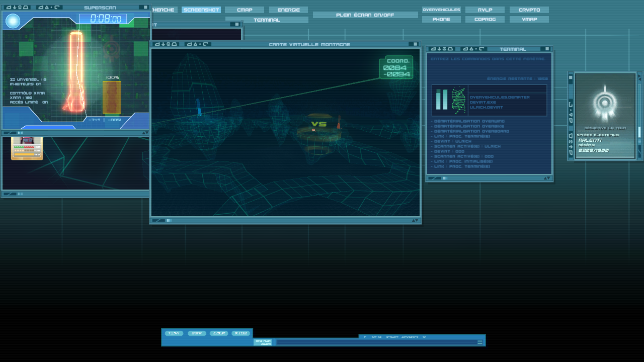Click first glyph group in Carte Virtuelle title bar

(x=166, y=44)
